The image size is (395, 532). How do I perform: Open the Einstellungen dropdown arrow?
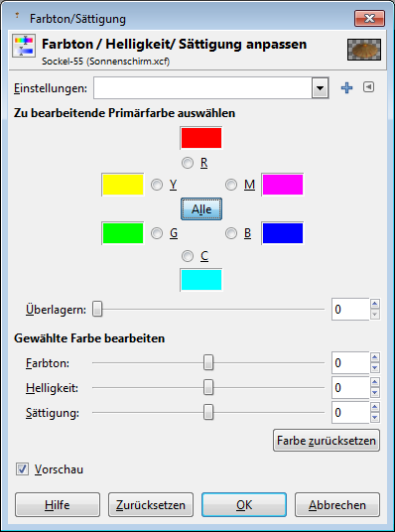320,88
